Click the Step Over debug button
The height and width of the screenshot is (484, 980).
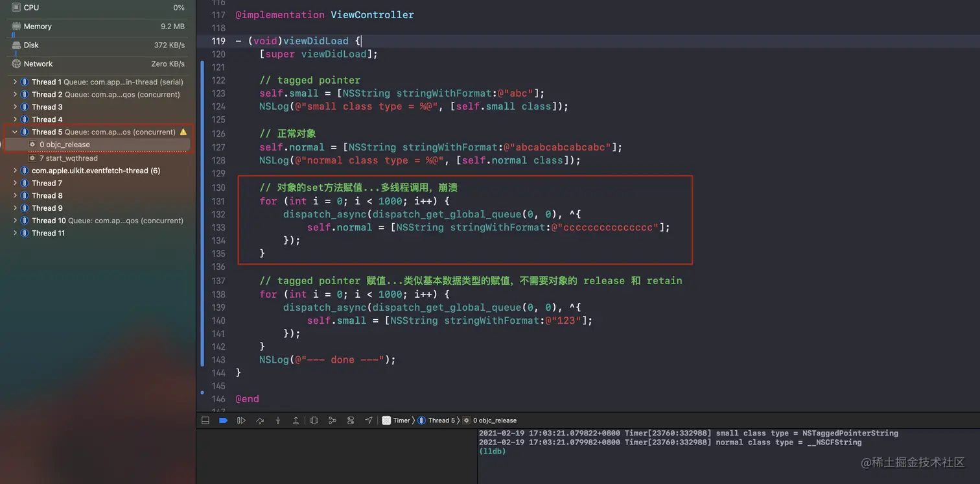pyautogui.click(x=260, y=420)
